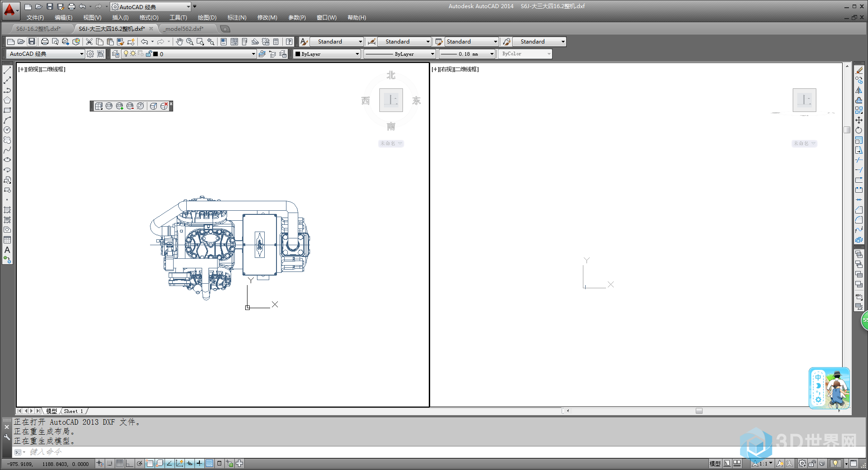Screen dimensions: 868x470
Task: Click the Cut scissors icon
Action: click(89, 42)
